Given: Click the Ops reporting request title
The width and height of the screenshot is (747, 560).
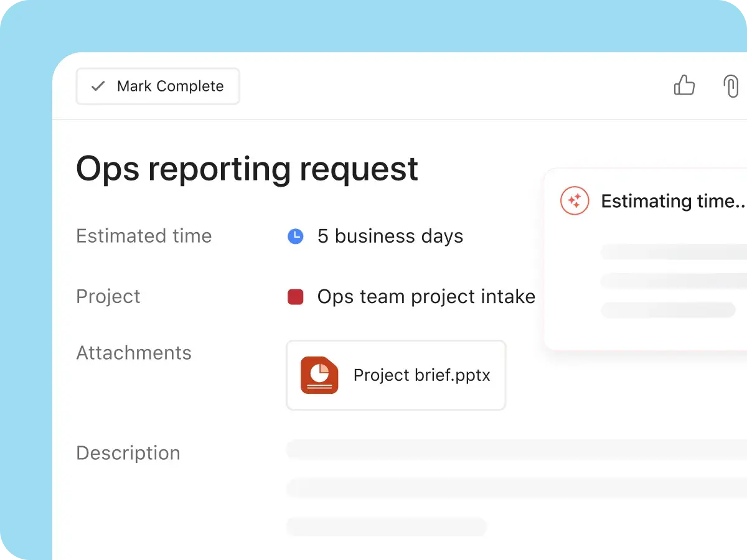Looking at the screenshot, I should click(x=247, y=169).
